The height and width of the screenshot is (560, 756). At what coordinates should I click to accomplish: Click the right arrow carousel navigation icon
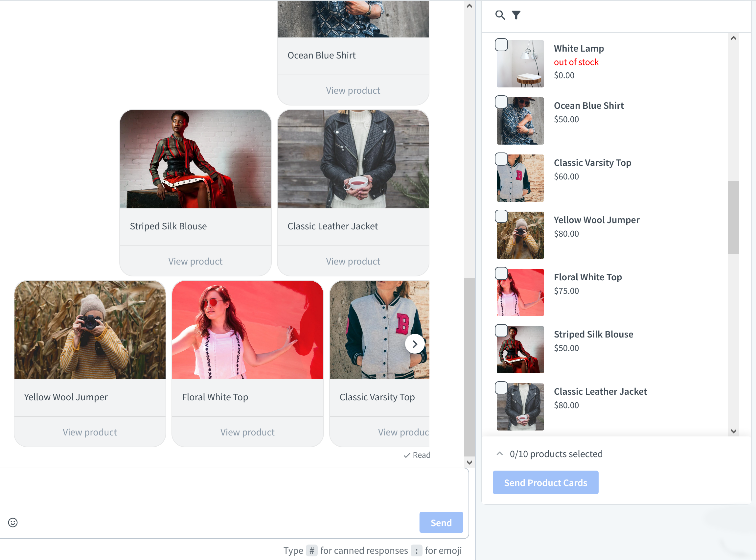coord(414,344)
